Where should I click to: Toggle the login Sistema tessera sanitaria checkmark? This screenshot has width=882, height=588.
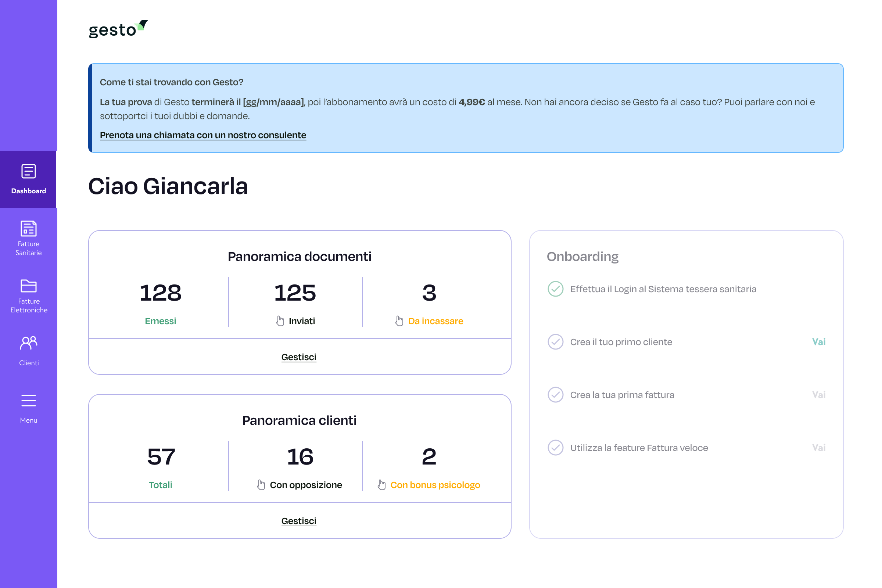[555, 289]
